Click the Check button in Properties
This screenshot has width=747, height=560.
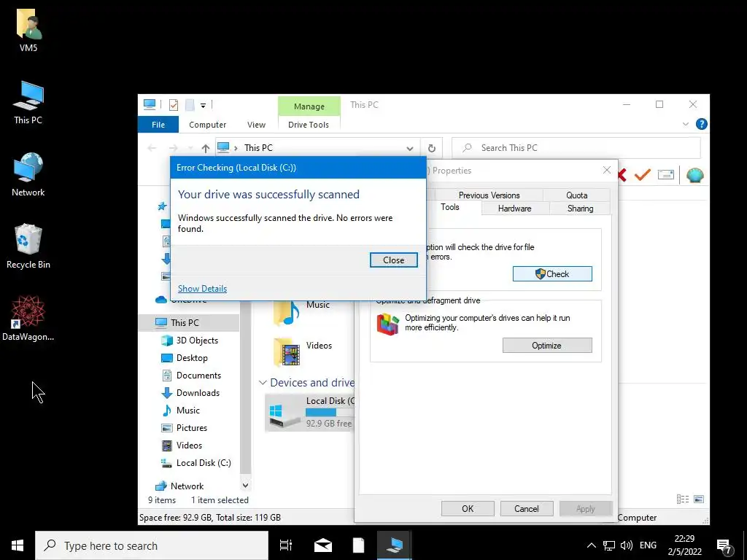pos(552,274)
